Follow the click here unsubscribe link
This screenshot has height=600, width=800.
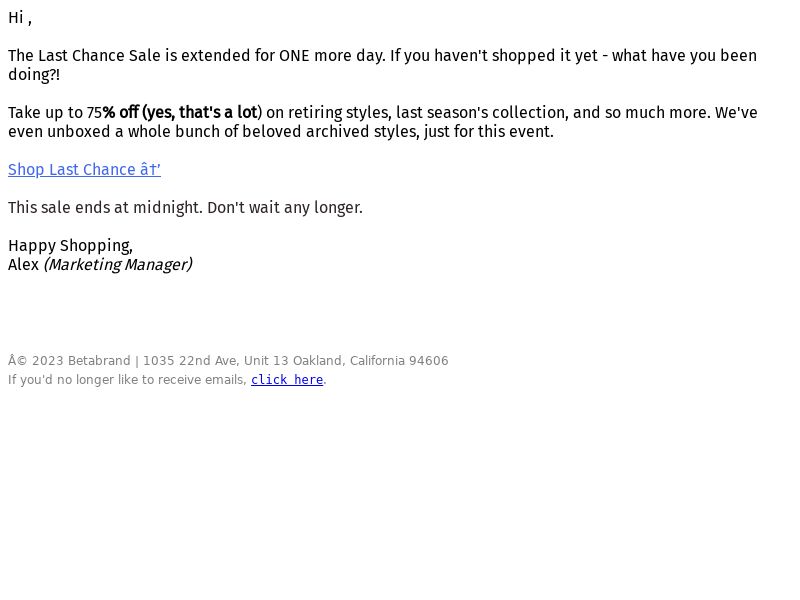coord(287,380)
